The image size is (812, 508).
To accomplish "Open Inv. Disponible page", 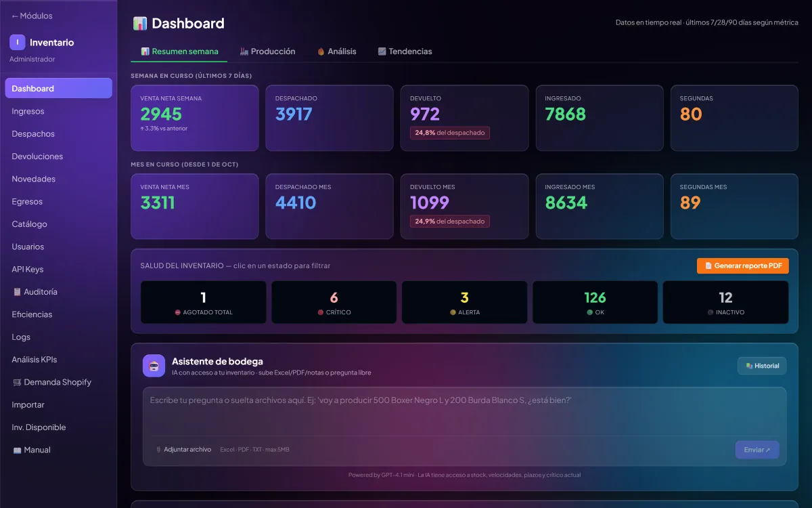I will tap(58, 427).
